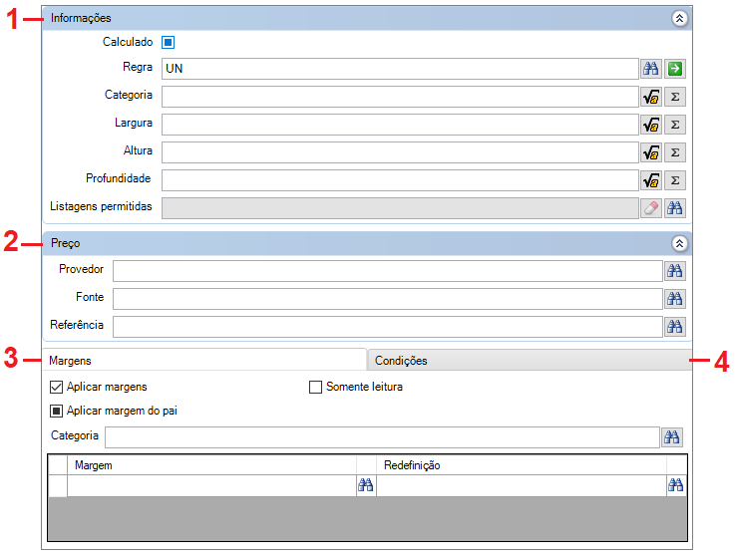Collapse the Informações section
Image resolution: width=736 pixels, height=560 pixels.
679,18
